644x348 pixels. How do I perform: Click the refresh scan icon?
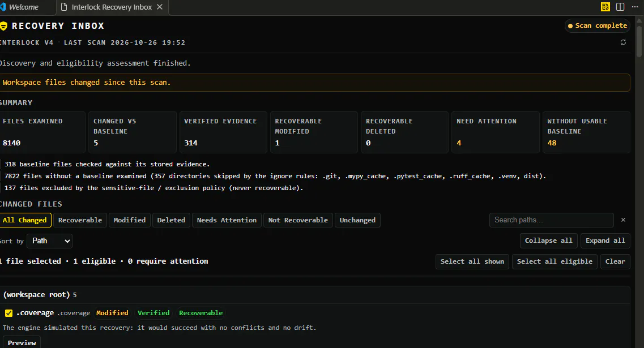(623, 42)
